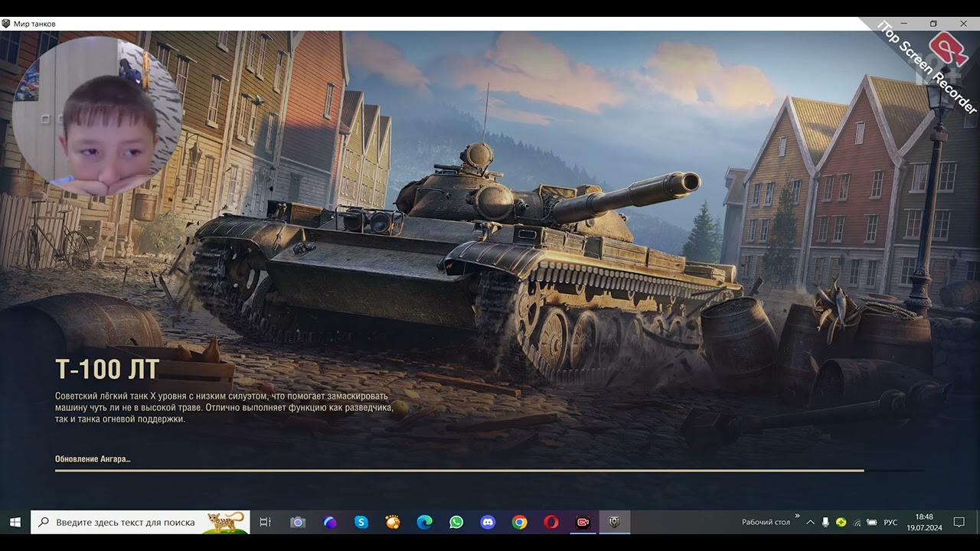Open Discord from the taskbar
980x551 pixels.
[x=488, y=522]
